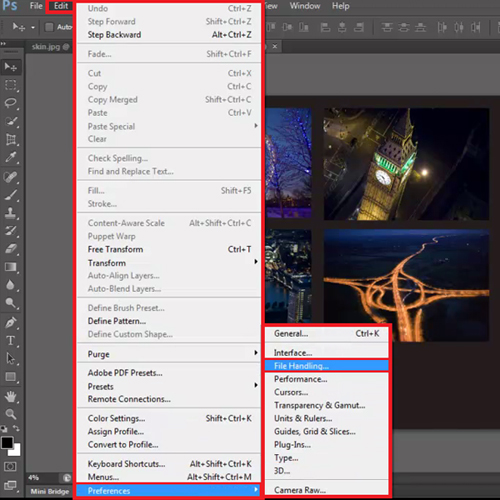Select the Path Selection tool
Screen dimensions: 500x500
(x=11, y=359)
